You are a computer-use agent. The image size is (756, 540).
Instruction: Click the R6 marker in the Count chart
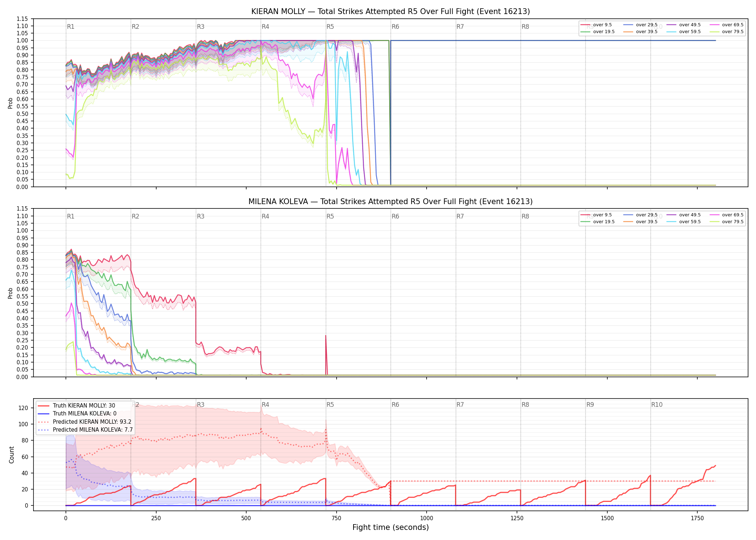[395, 405]
